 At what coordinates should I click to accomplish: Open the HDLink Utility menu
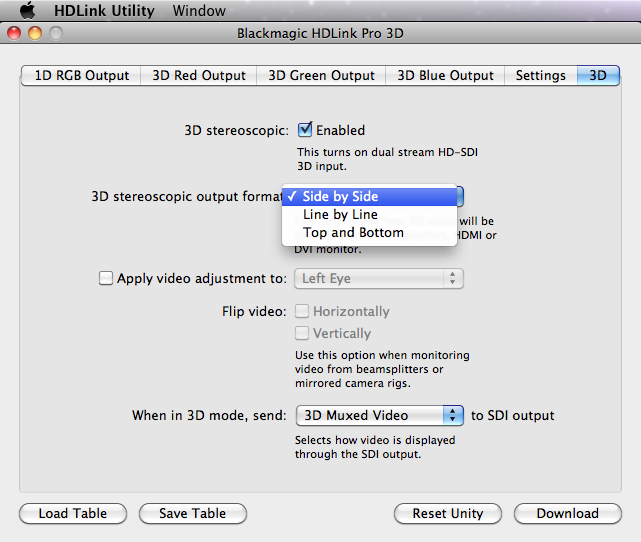pos(104,11)
